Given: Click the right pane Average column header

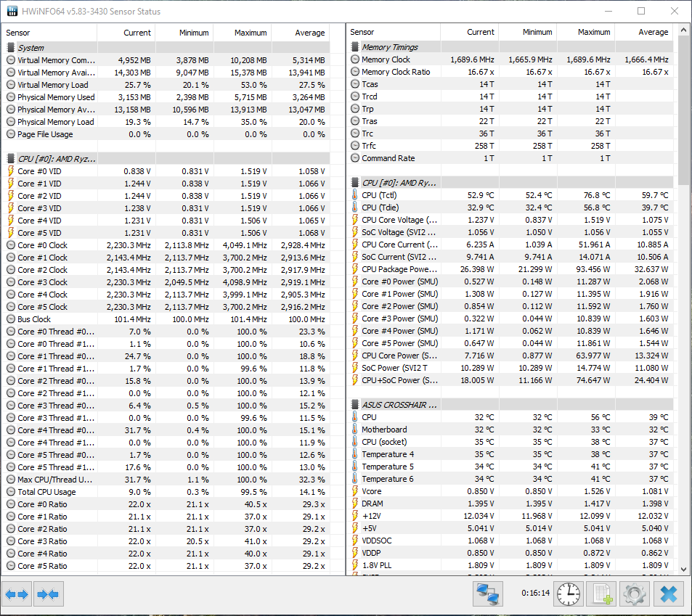Looking at the screenshot, I should pos(645,32).
